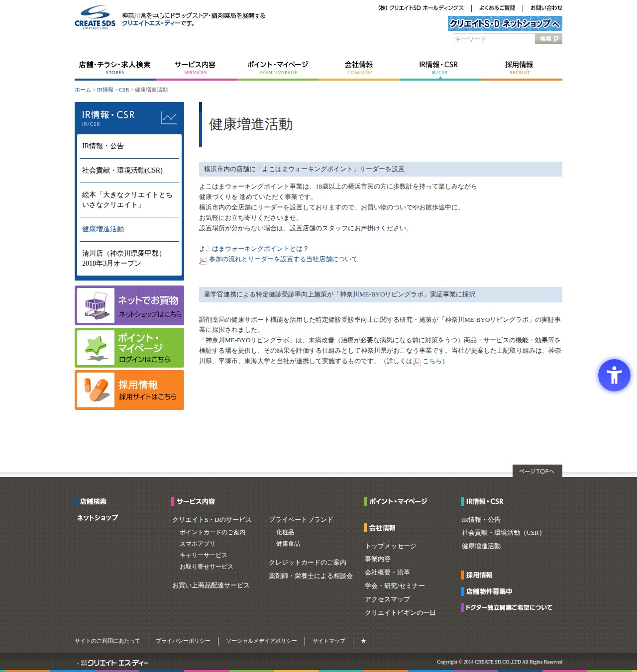
Task: Click the keyword search field
Action: click(x=494, y=39)
